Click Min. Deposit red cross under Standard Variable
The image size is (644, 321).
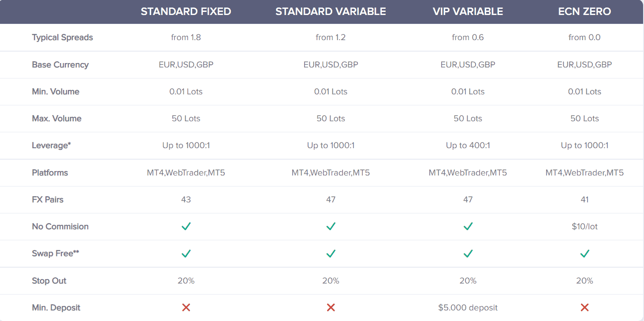(331, 308)
